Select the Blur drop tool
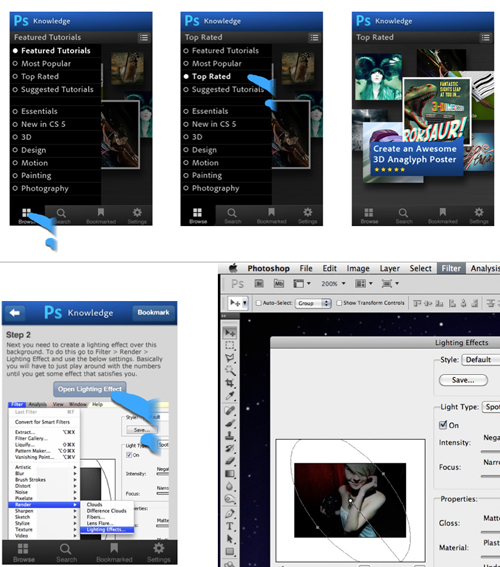This screenshot has width=500, height=567. point(230,486)
